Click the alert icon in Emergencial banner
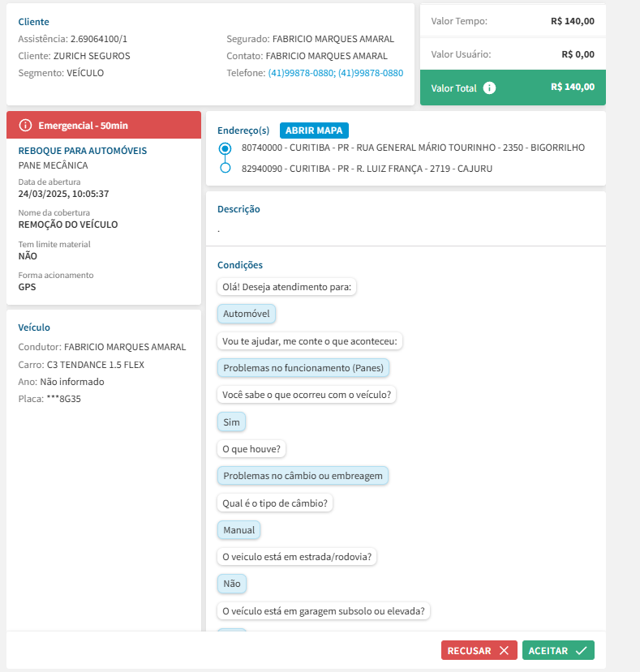 point(25,126)
